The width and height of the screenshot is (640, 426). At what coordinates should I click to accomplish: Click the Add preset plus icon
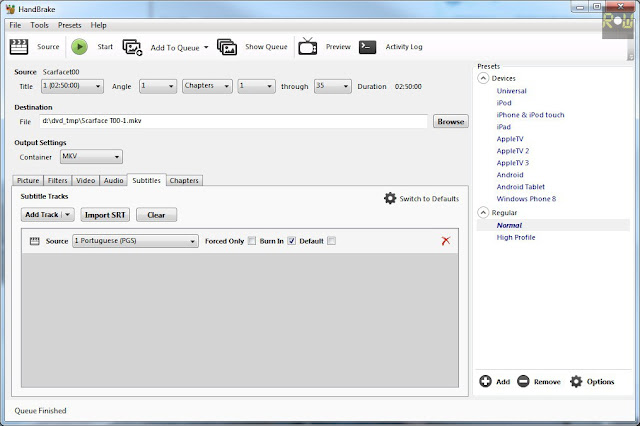[485, 382]
